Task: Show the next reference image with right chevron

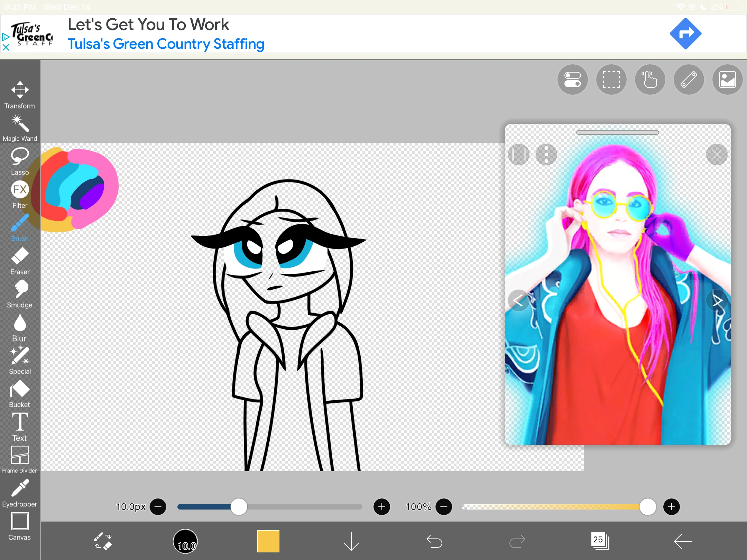Action: tap(718, 300)
